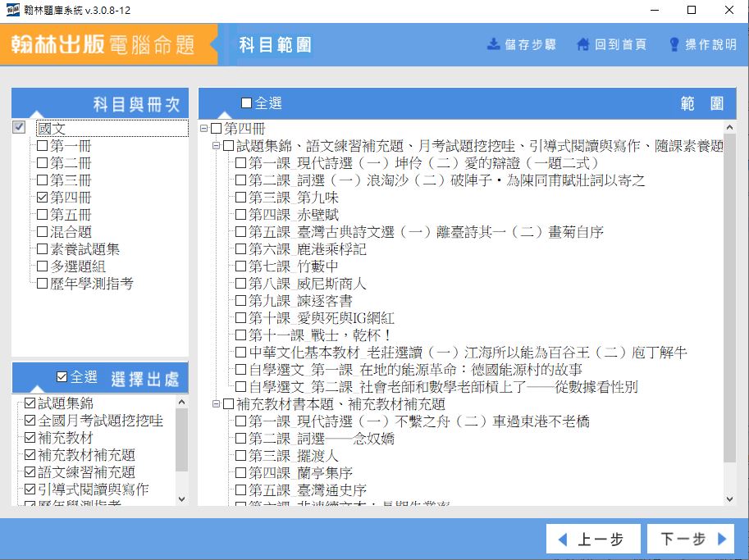The width and height of the screenshot is (749, 560).
Task: Click scroll-up arrow of range panel scrollbar
Action: click(729, 127)
